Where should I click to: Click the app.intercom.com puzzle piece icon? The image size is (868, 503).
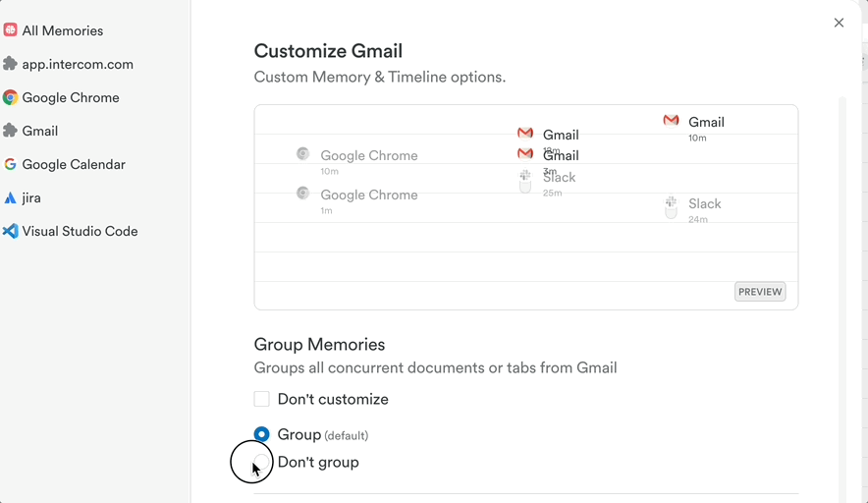(x=10, y=64)
